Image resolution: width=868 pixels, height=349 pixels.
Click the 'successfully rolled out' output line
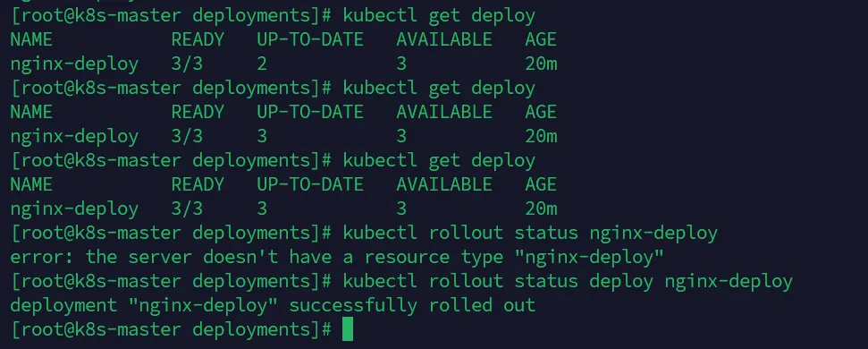pos(273,305)
